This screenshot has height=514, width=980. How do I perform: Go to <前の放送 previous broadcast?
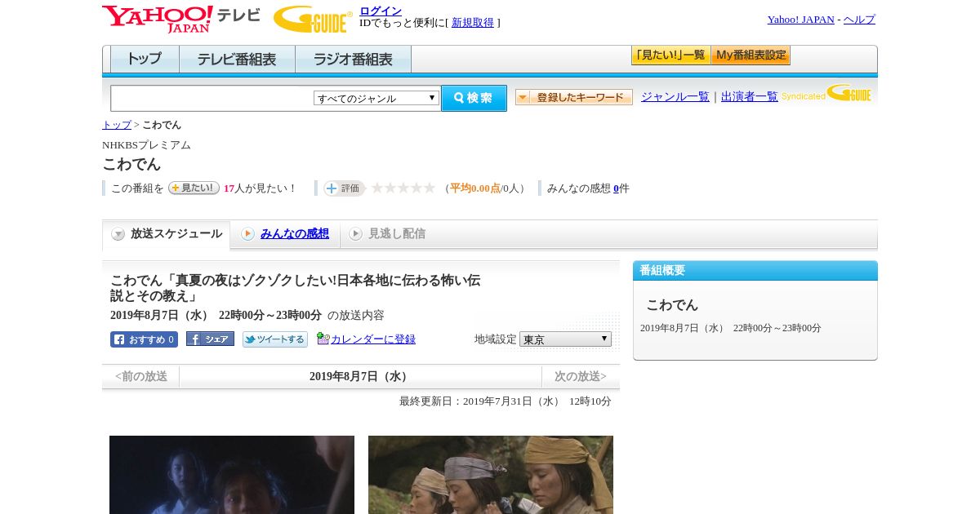tap(141, 376)
